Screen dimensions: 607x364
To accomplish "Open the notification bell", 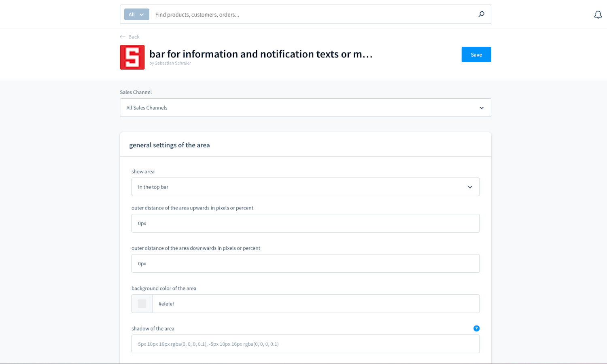I will click(598, 14).
